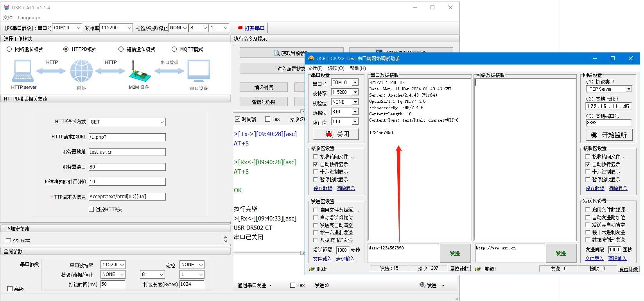Viewport: 644px width, 301px height.
Task: Click the USR-CAT1 app icon in title bar
Action: coord(6,7)
